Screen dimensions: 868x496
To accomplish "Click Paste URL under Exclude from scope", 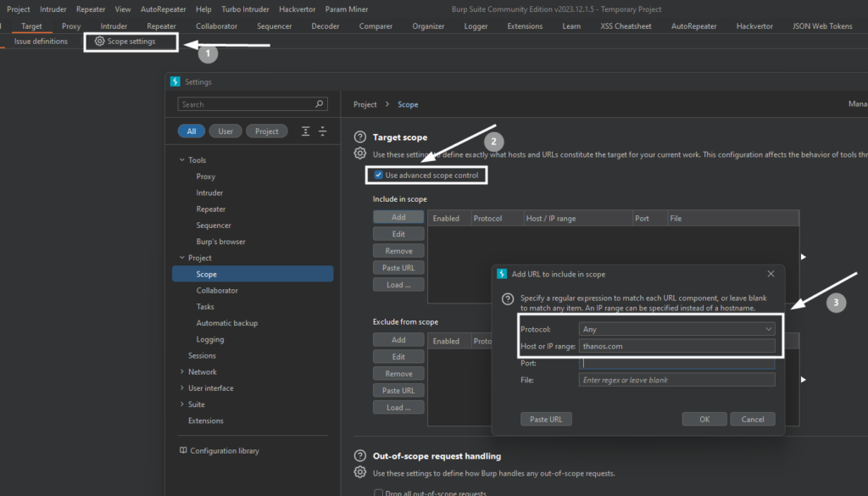I will click(398, 390).
